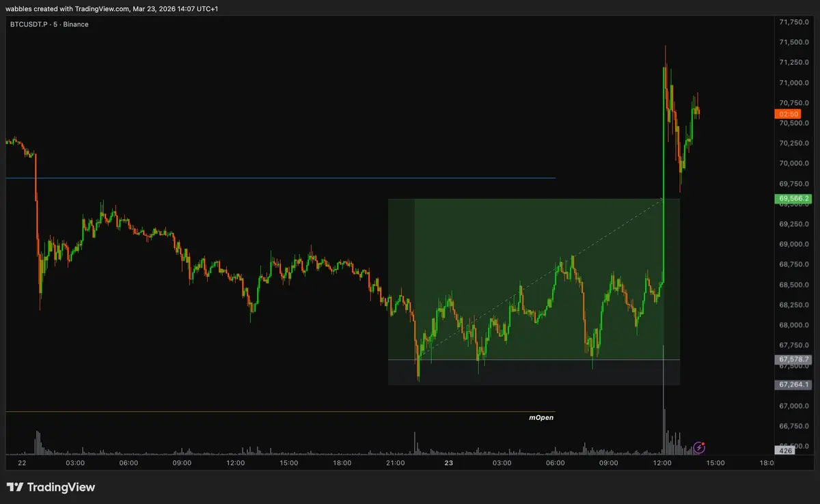Click the 68,250.0 price axis label
Viewport: 820px width, 504px height.
click(x=794, y=305)
